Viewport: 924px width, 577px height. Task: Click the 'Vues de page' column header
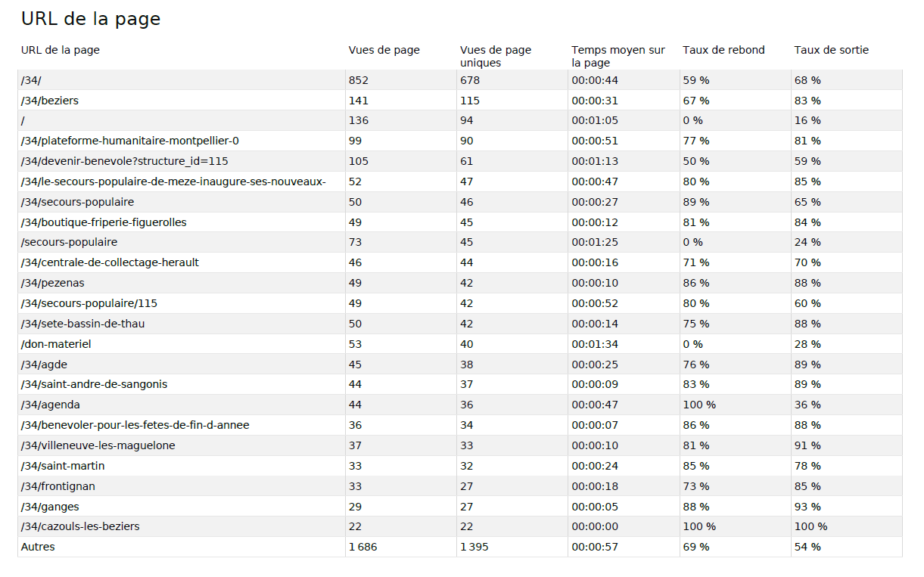pos(384,50)
